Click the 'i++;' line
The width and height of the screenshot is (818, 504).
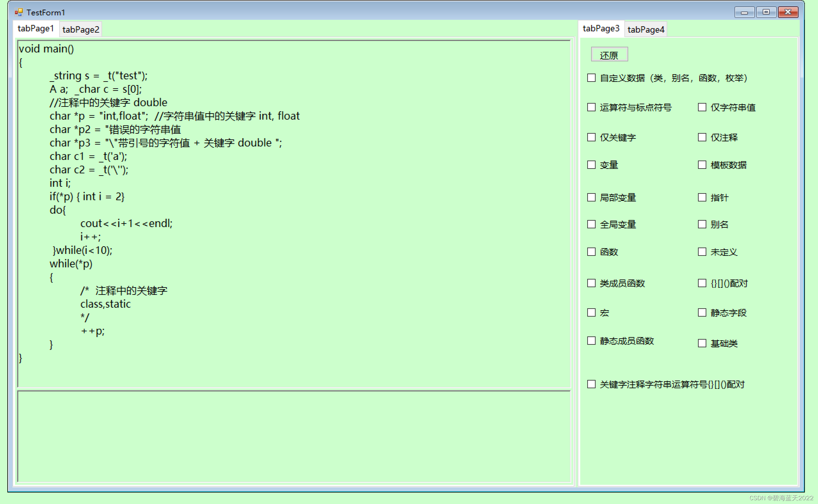pyautogui.click(x=90, y=237)
